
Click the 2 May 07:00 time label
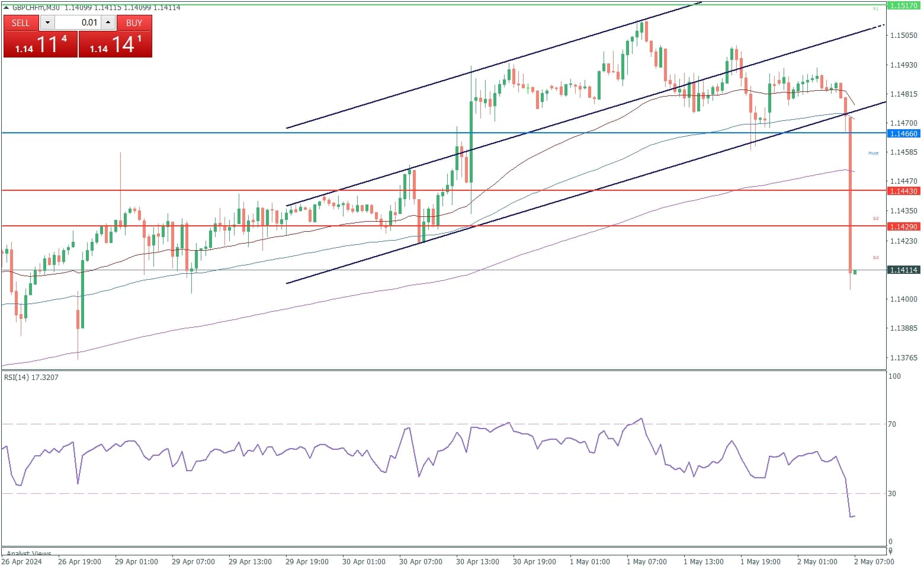874,561
